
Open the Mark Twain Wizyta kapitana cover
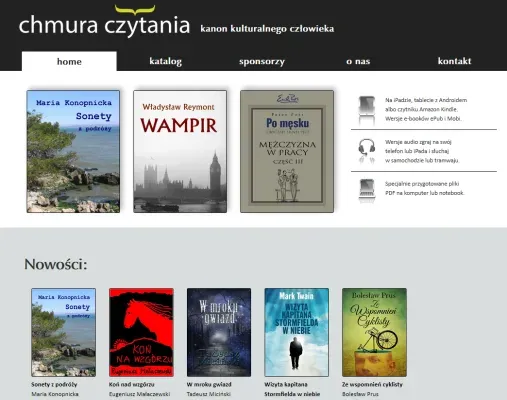pos(297,332)
